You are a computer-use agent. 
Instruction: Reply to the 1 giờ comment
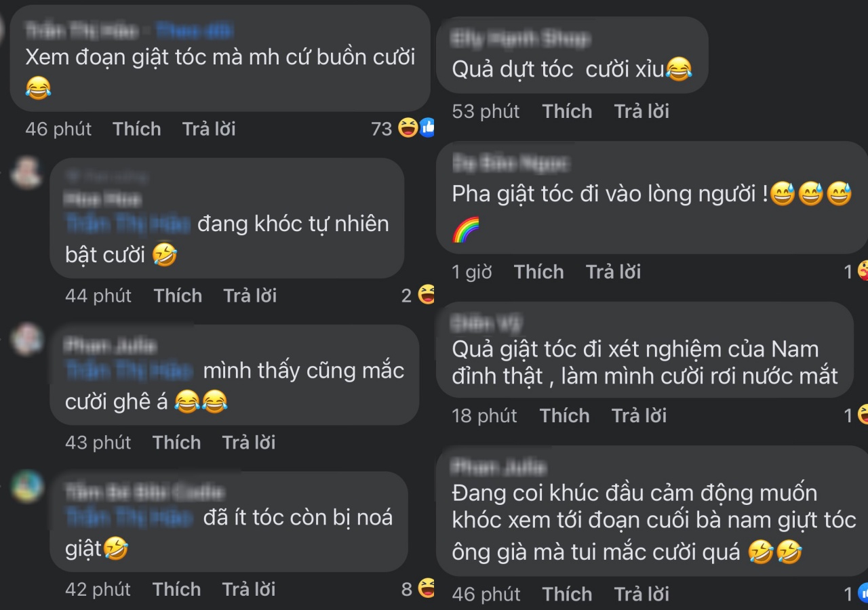pos(614,272)
